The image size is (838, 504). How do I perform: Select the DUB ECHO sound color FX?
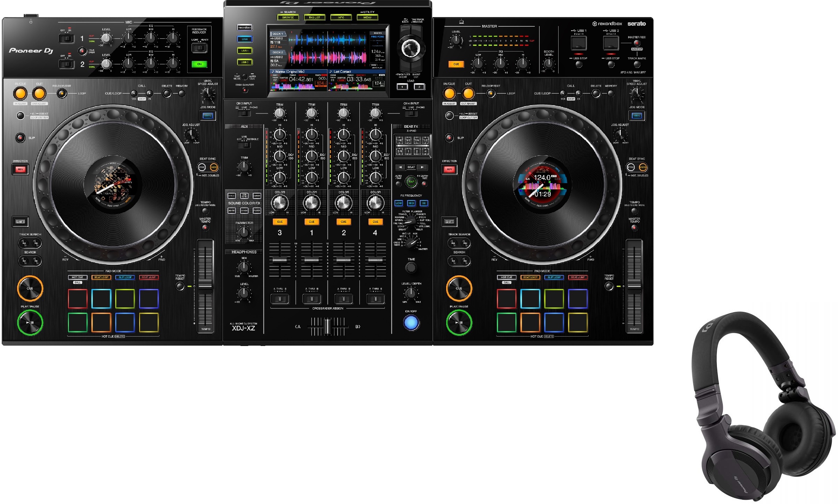click(x=244, y=196)
